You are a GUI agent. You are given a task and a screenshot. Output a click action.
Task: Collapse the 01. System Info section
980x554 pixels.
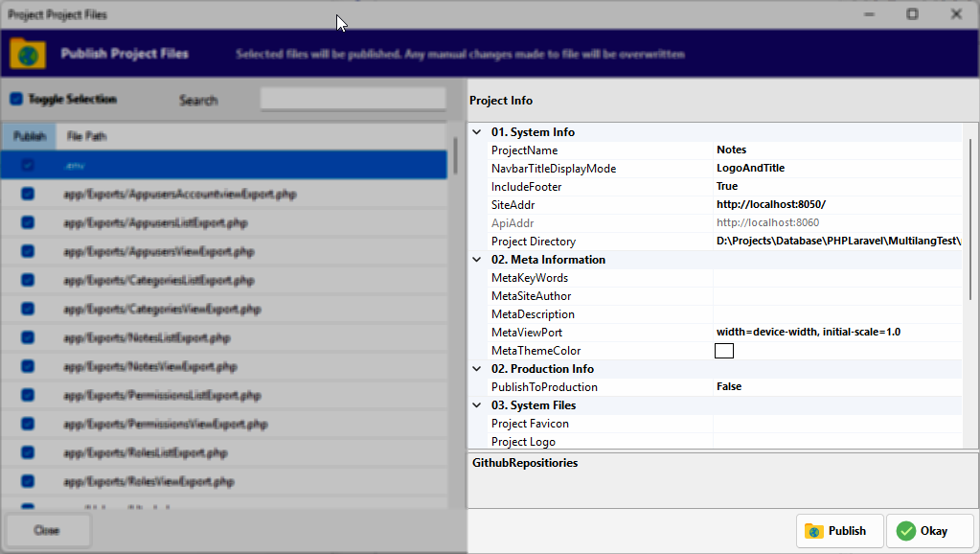tap(477, 132)
